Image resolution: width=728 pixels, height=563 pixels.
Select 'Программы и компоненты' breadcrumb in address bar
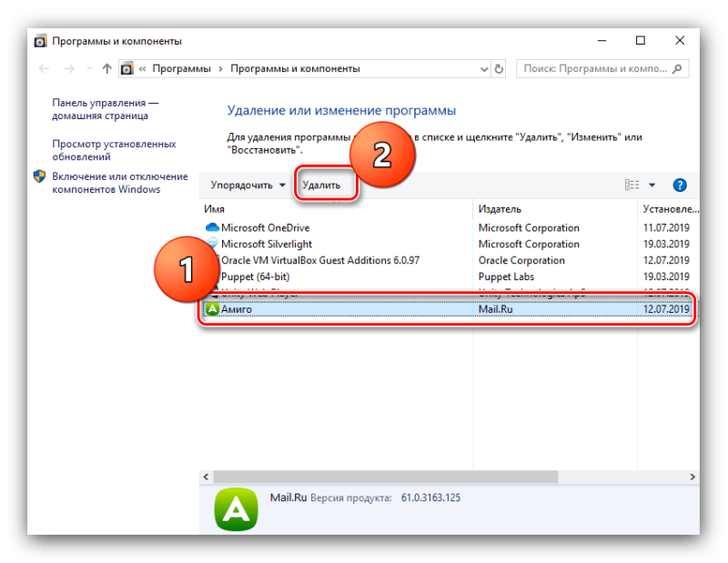[295, 69]
